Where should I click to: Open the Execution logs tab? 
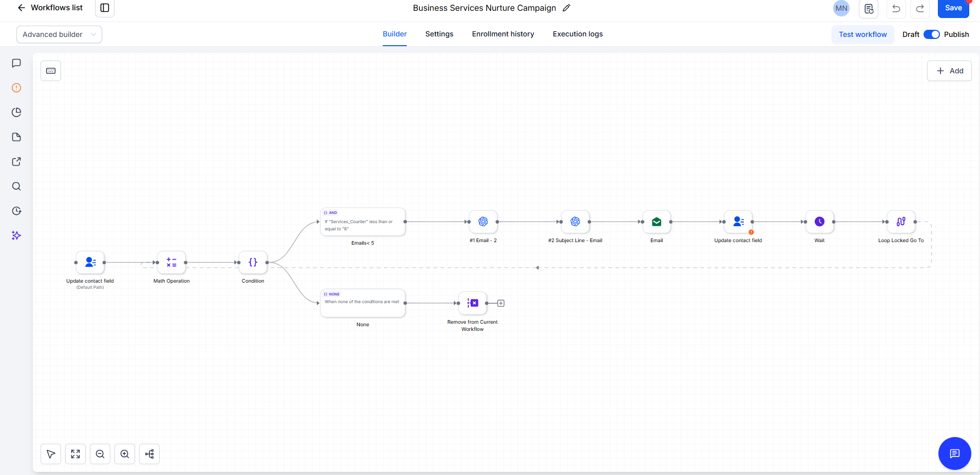[x=578, y=34]
